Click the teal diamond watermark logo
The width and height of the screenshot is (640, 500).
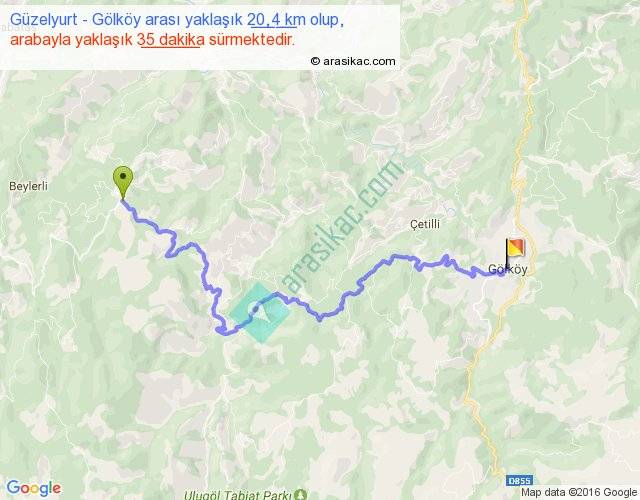[260, 312]
